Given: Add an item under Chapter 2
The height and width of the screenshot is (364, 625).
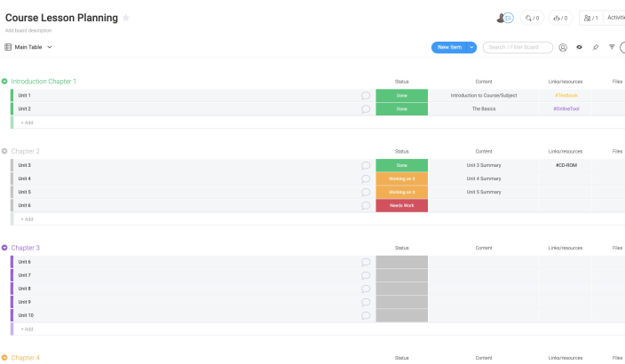Looking at the screenshot, I should pos(28,219).
